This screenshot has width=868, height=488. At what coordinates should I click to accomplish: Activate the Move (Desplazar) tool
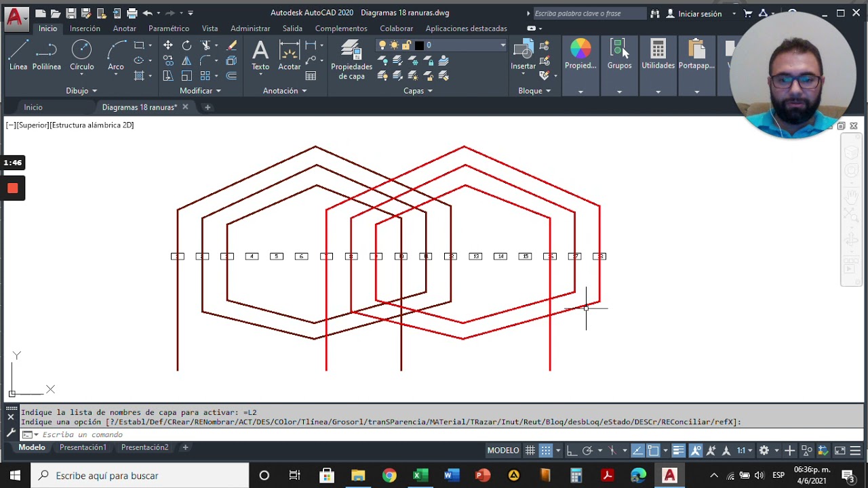coord(167,45)
